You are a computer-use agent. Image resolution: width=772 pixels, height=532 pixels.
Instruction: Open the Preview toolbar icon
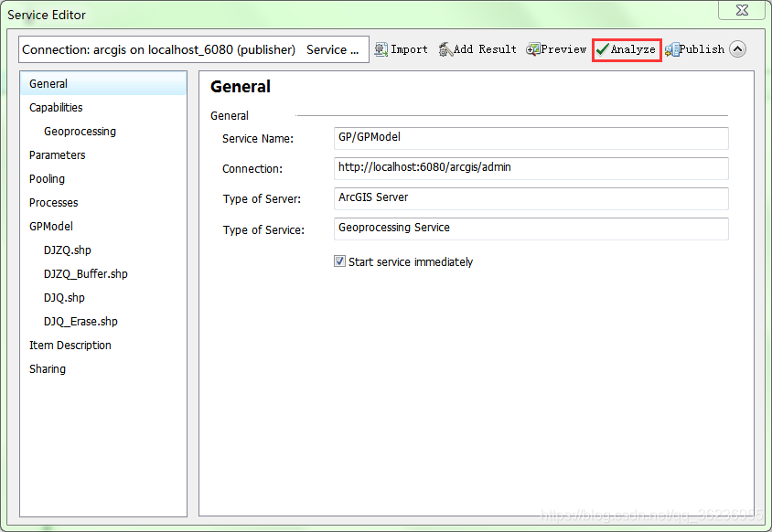point(533,49)
